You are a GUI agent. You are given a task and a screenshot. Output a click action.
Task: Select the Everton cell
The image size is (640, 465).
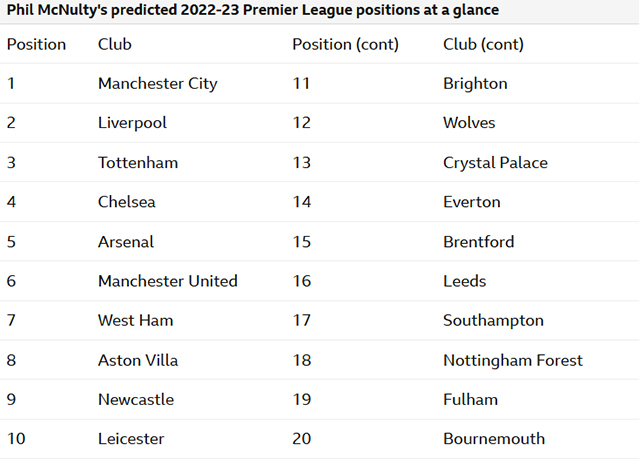point(472,202)
